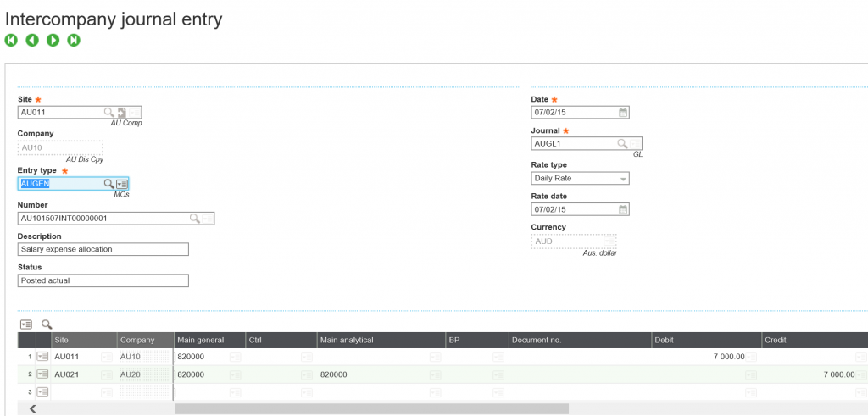Expand the Rate type dropdown
Viewport: 868px width, 416px height.
[623, 179]
